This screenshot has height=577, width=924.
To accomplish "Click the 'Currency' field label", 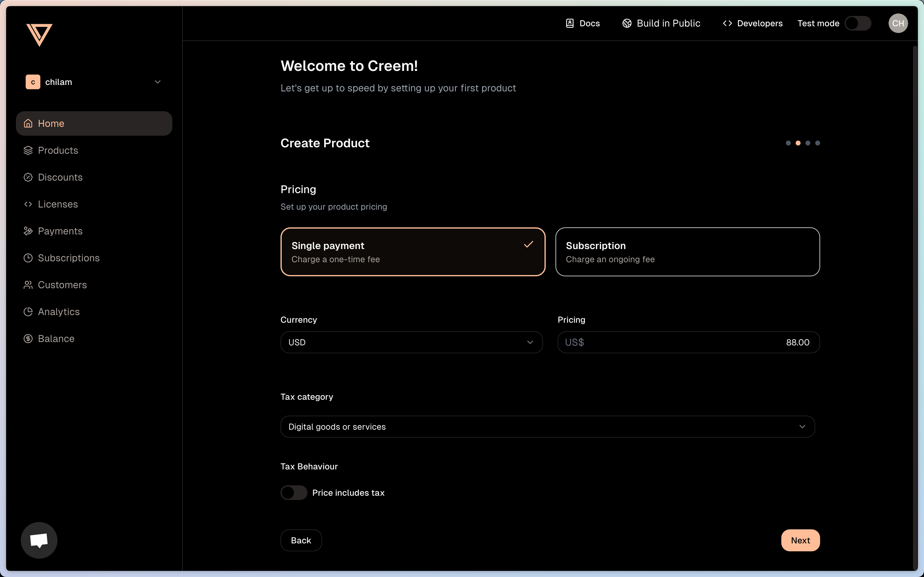I will coord(299,320).
